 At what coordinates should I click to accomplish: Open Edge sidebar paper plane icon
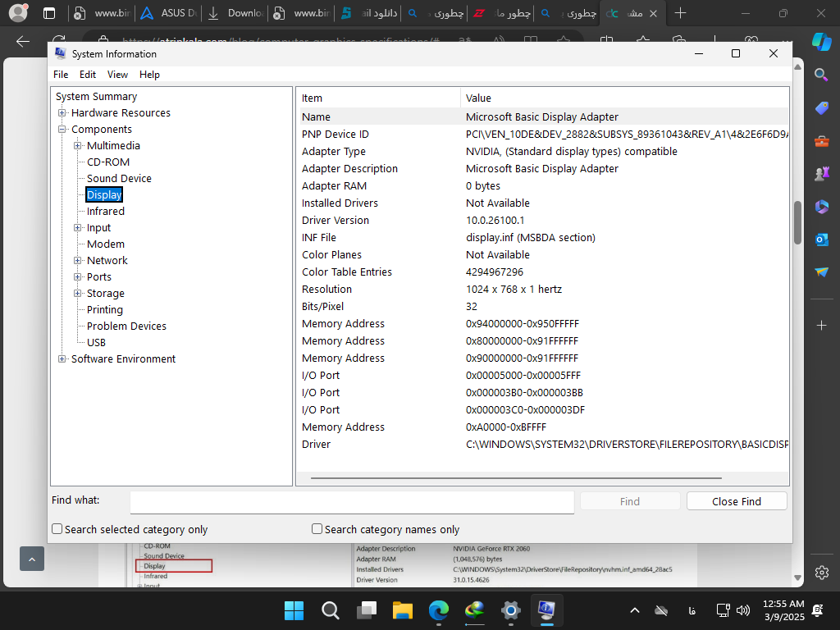[x=821, y=272]
